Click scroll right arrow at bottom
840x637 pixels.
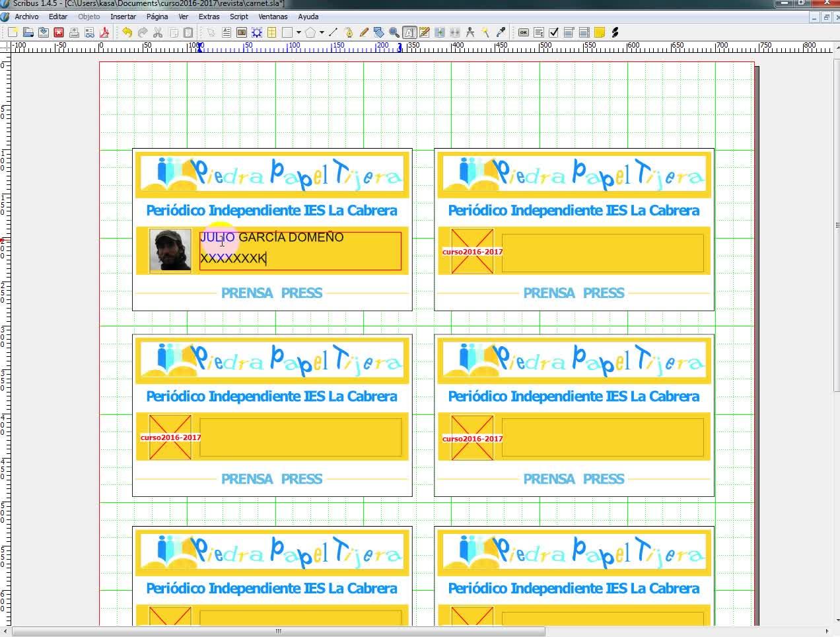coord(827,631)
